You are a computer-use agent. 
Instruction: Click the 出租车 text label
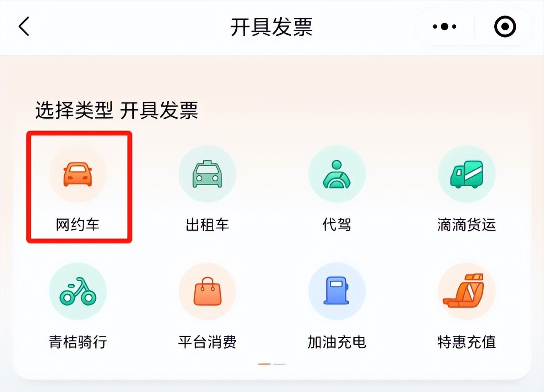click(207, 225)
